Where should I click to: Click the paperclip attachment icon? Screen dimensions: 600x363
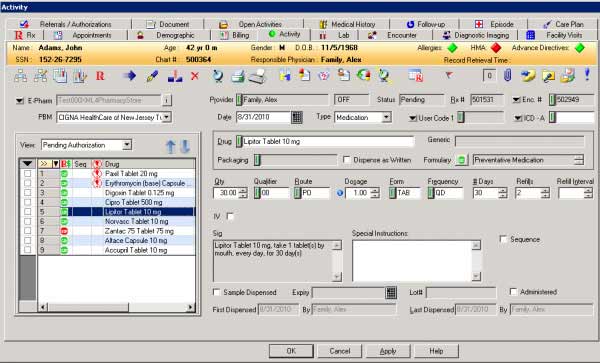click(507, 75)
